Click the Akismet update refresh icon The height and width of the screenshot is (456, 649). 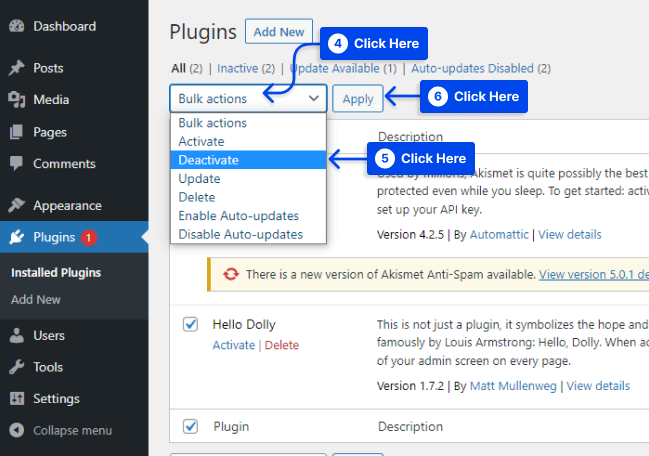click(231, 274)
